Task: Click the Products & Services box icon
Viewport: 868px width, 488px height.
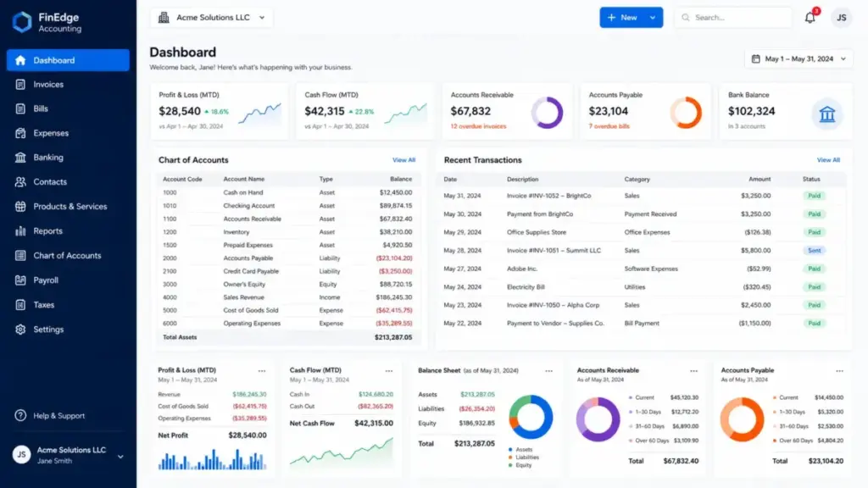Action: click(20, 207)
